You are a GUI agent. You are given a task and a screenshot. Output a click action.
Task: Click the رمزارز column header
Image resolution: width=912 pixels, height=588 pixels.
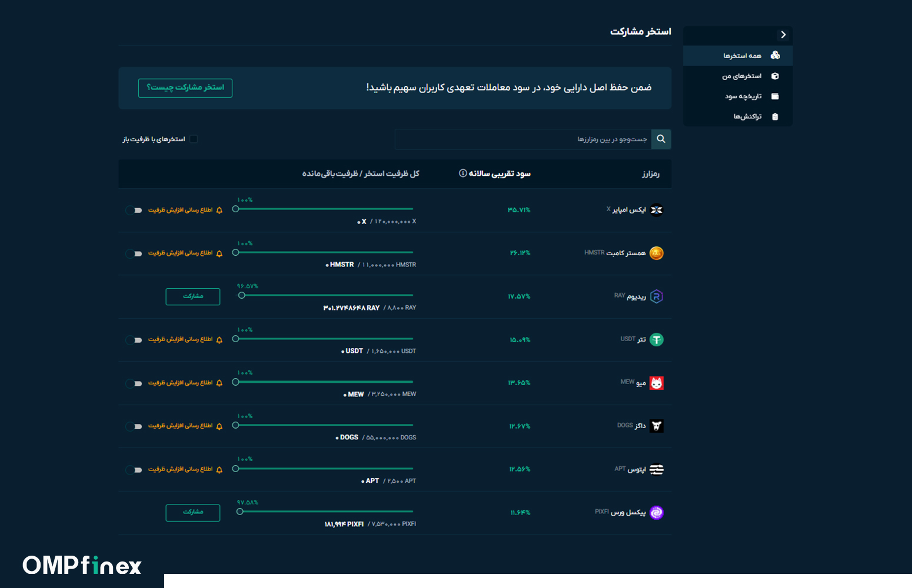(x=651, y=174)
